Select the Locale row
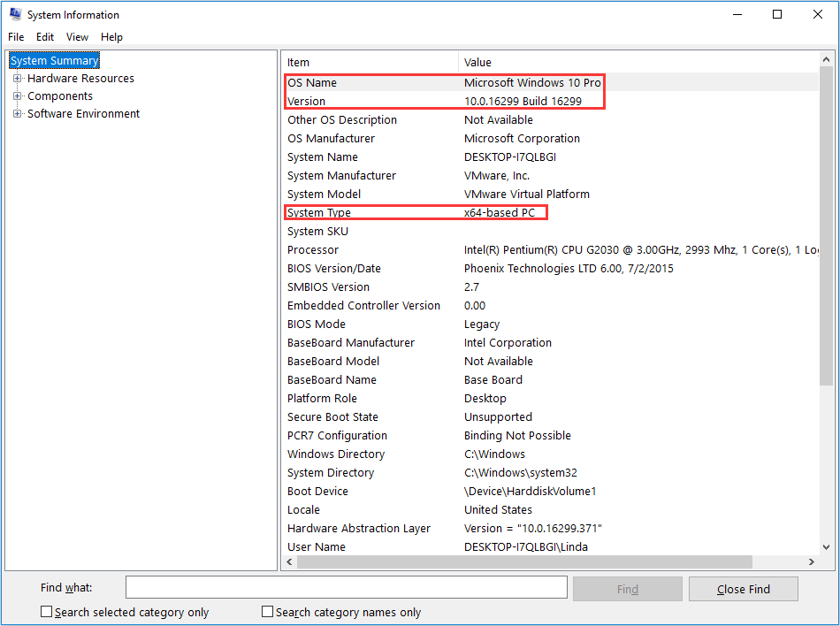 pyautogui.click(x=550, y=510)
